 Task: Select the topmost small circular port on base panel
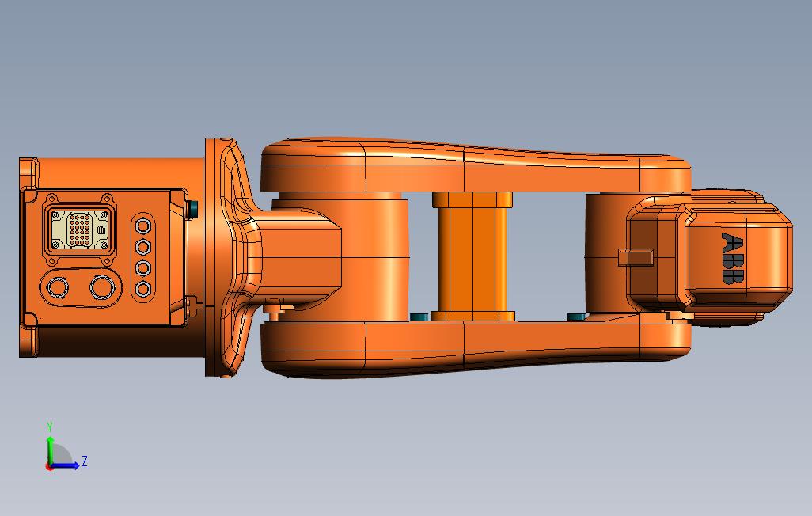point(143,226)
